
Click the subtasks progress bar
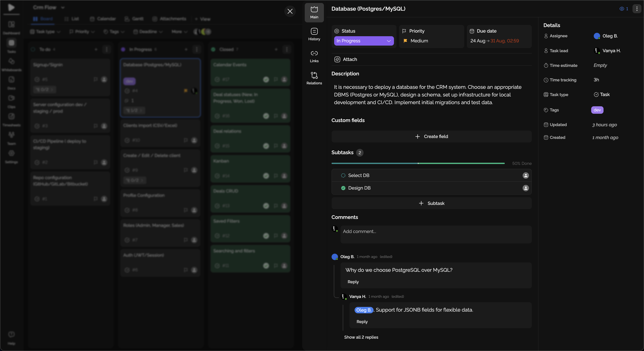coord(418,163)
